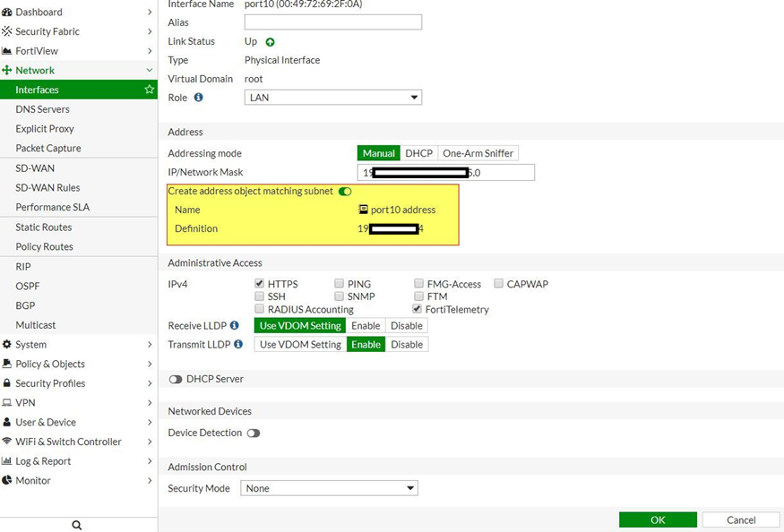Screen dimensions: 784x532
Task: Click the Security Profiles lock icon
Action: pos(6,383)
